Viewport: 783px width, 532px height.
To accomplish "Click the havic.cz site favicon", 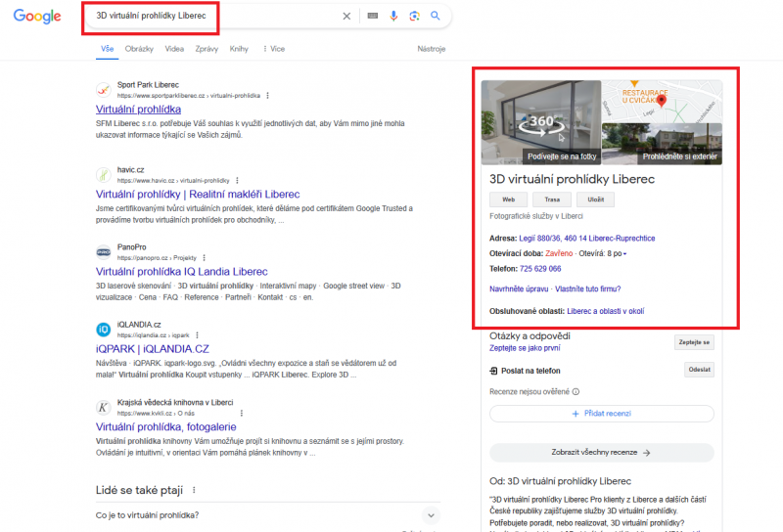I will tap(104, 175).
